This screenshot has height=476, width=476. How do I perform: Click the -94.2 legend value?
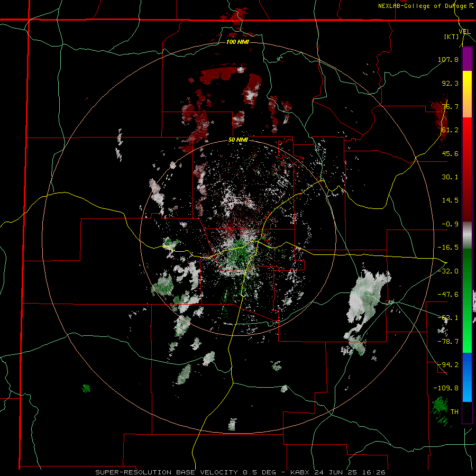click(x=448, y=365)
